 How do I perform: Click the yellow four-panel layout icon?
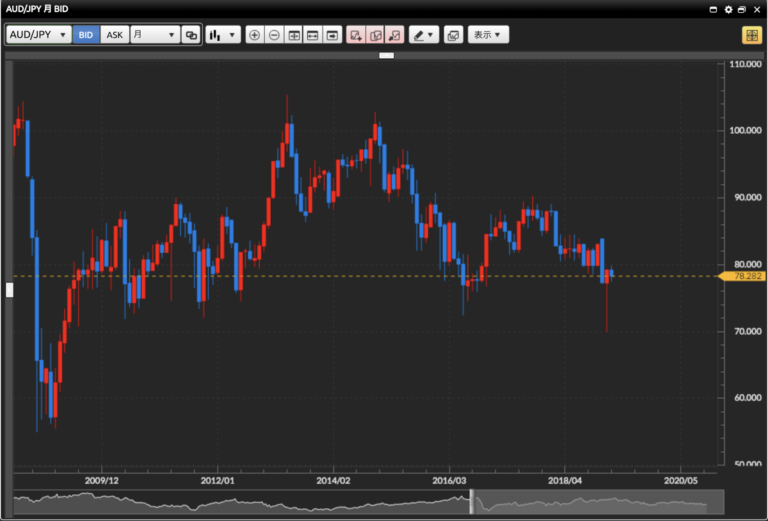click(752, 35)
